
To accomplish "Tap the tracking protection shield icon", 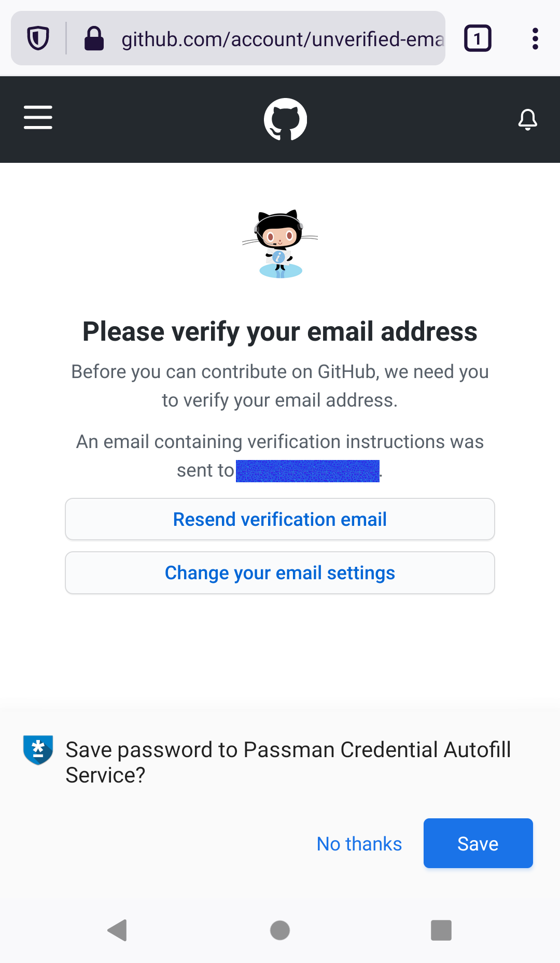I will point(38,38).
